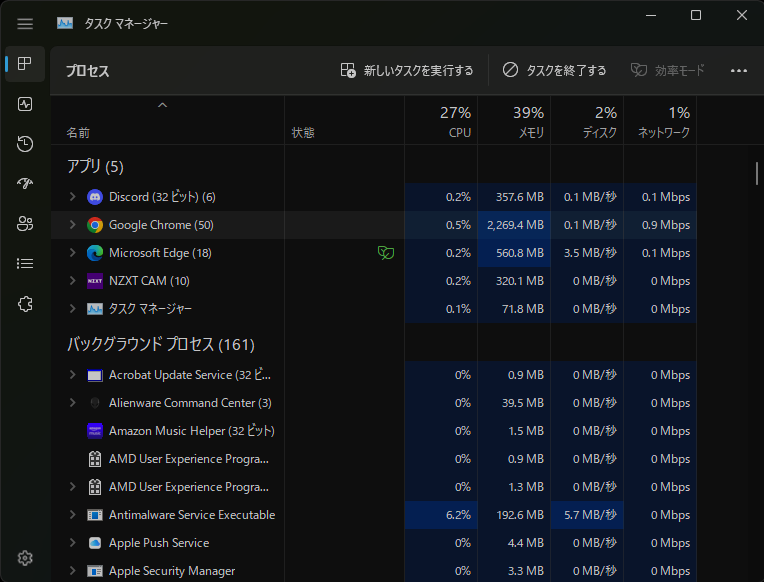Click Chrome's 0.9 Mbps network value

666,225
